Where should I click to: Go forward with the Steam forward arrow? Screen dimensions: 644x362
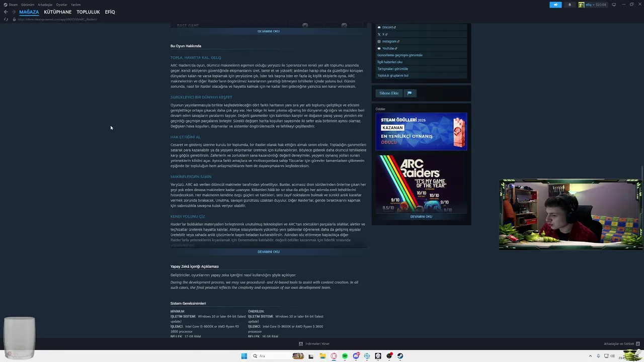13,12
